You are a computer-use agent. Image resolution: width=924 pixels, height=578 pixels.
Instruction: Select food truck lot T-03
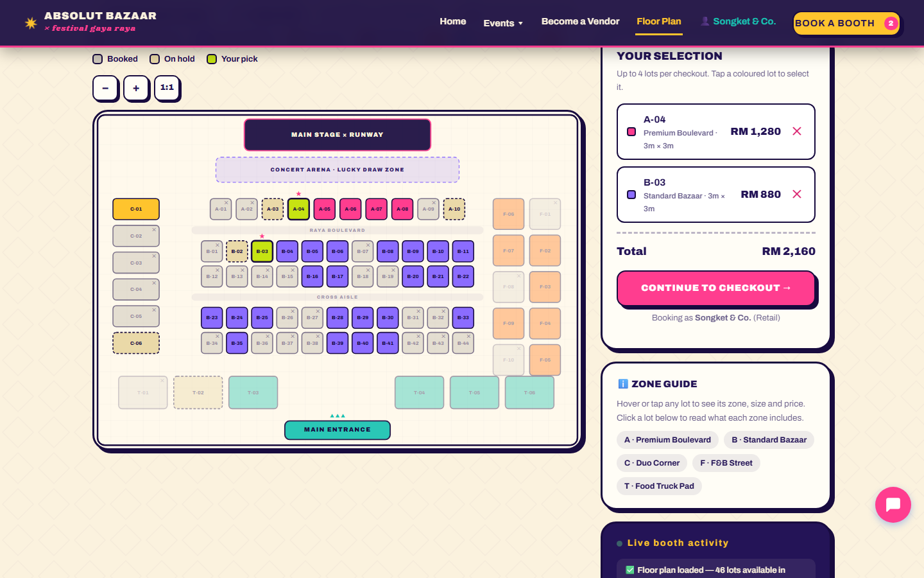pyautogui.click(x=253, y=392)
